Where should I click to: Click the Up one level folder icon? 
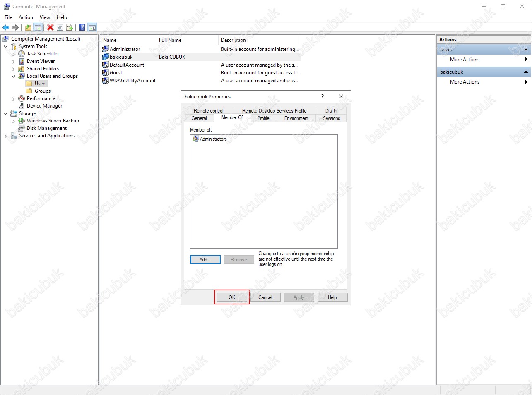(x=28, y=28)
